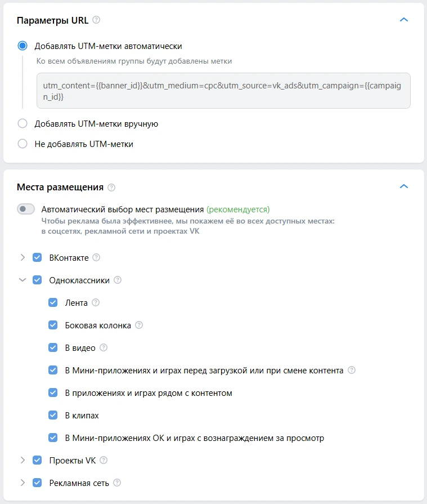The height and width of the screenshot is (504, 427).
Task: Uncheck the В клипах checkbox
Action: click(53, 415)
